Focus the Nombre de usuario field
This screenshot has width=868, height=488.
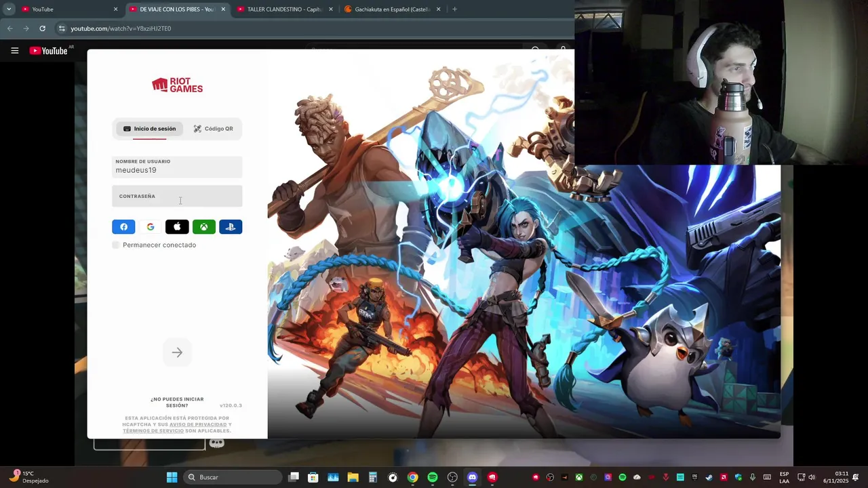(177, 167)
